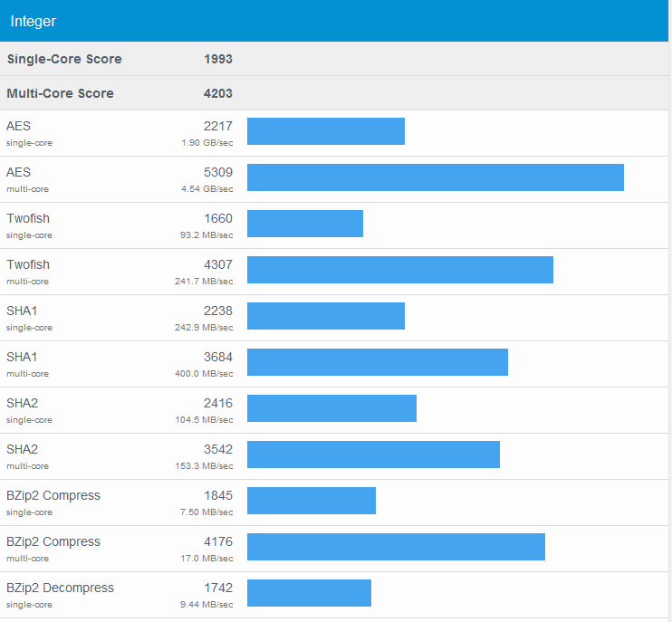Click the Multi-Core Score value 4203
This screenshot has height=622, width=672.
click(217, 93)
